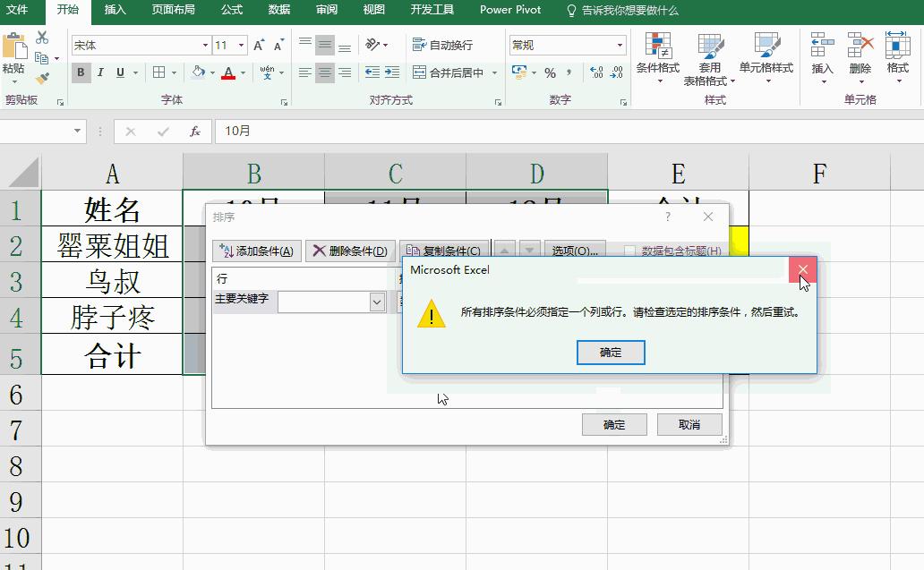This screenshot has width=924, height=570.
Task: Toggle italic formatting
Action: coord(98,72)
